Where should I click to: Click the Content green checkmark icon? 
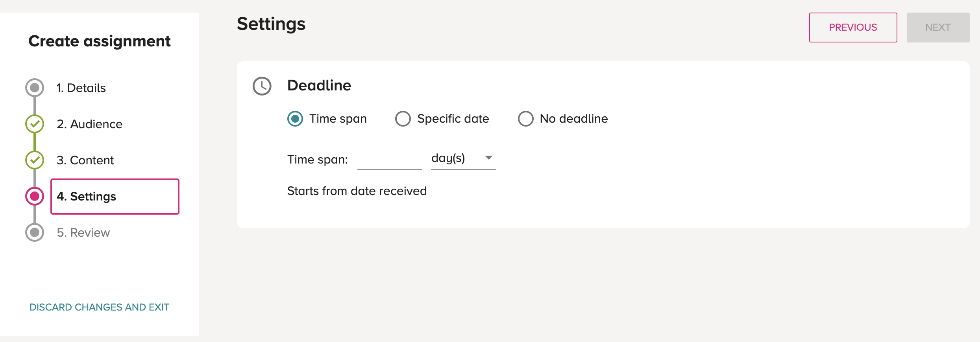coord(35,160)
